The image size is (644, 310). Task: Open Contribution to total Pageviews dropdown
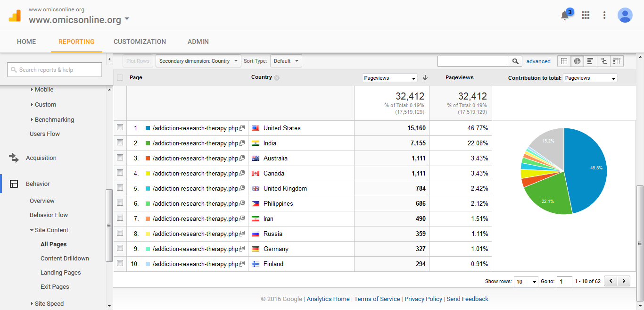[x=590, y=78]
